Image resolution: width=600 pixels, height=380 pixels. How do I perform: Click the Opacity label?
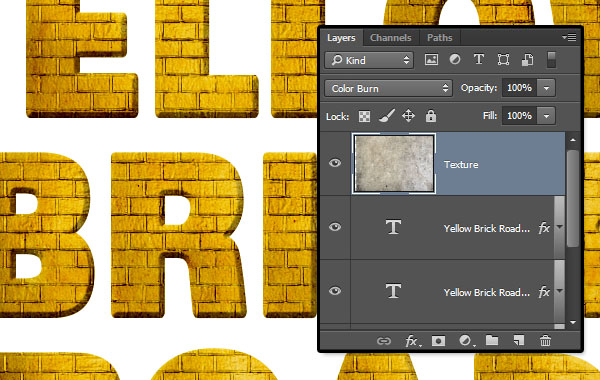click(x=479, y=88)
